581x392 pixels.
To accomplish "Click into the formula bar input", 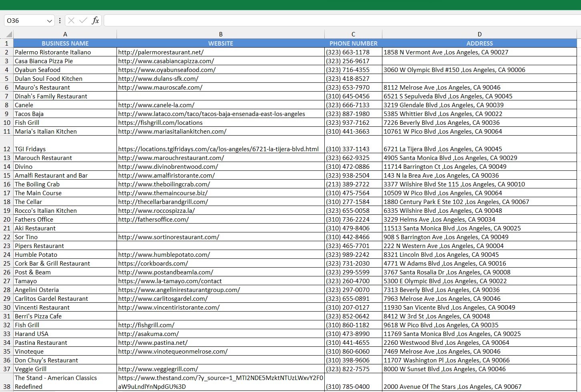I will pyautogui.click(x=342, y=20).
